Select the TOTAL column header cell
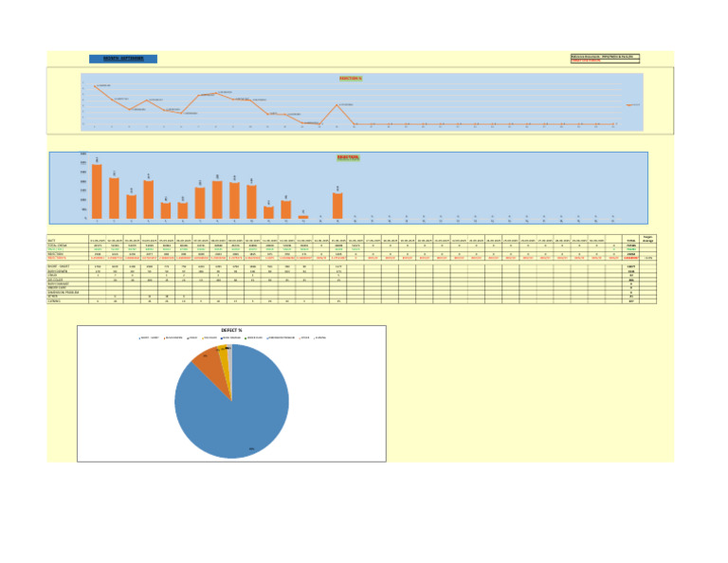The image size is (728, 563). [631, 241]
